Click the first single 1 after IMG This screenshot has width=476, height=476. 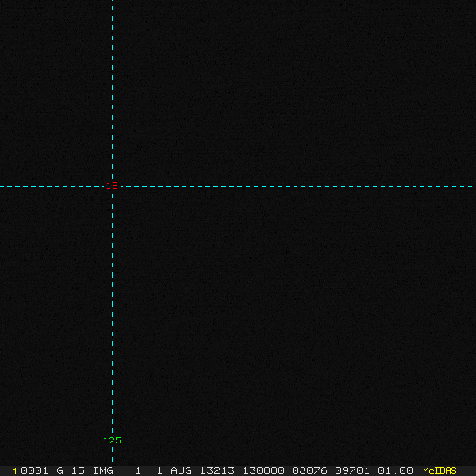[x=138, y=470]
